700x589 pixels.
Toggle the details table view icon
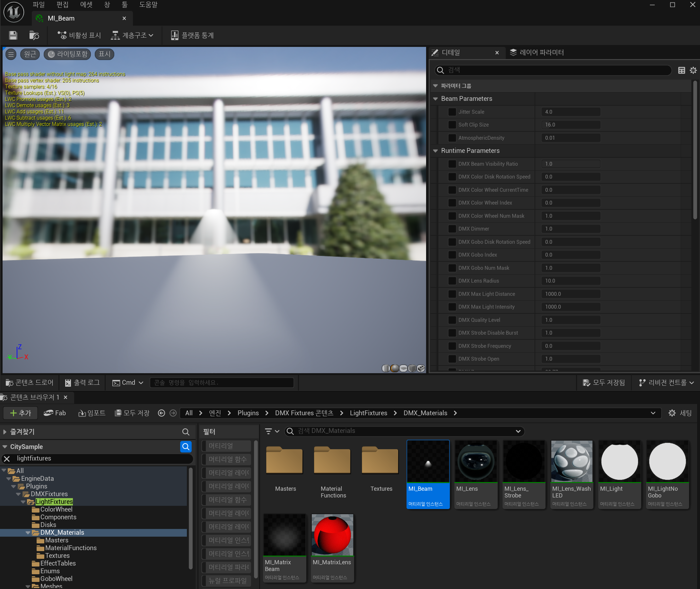click(681, 70)
